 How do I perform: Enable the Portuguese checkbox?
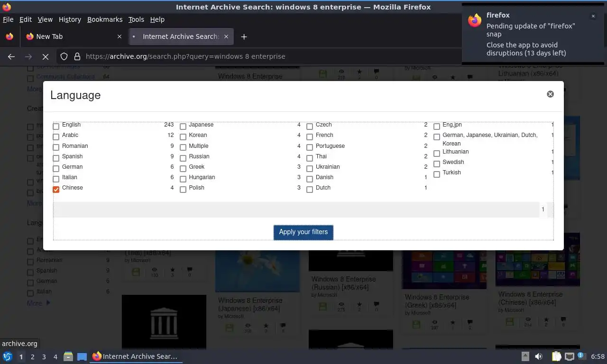coord(310,147)
